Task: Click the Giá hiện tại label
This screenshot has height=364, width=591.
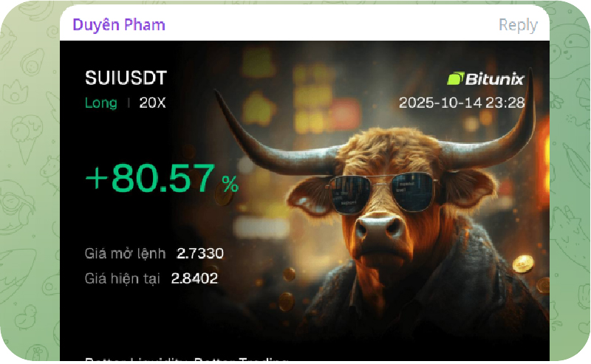Action: pyautogui.click(x=123, y=279)
